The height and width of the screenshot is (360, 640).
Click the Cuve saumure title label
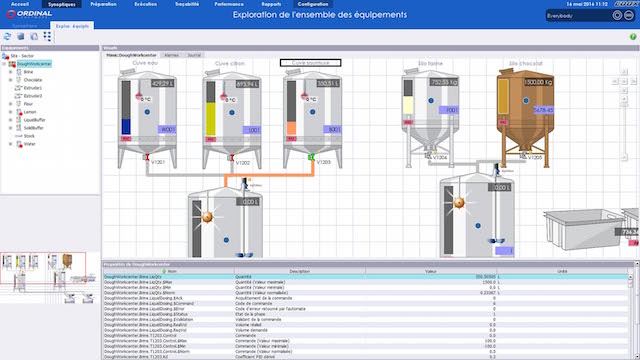coord(311,63)
